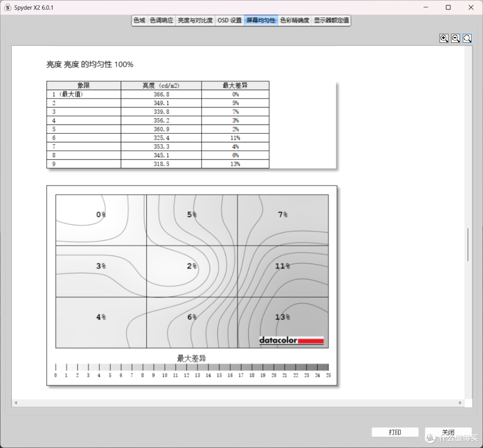
Task: Click the 318.5 brightness cell
Action: point(161,164)
